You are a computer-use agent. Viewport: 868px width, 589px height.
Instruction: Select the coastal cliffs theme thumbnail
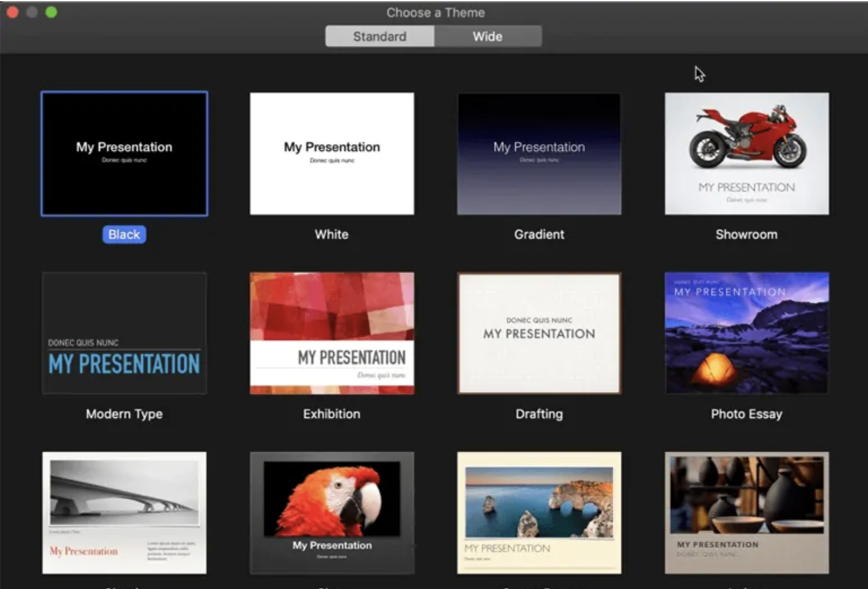pos(539,513)
